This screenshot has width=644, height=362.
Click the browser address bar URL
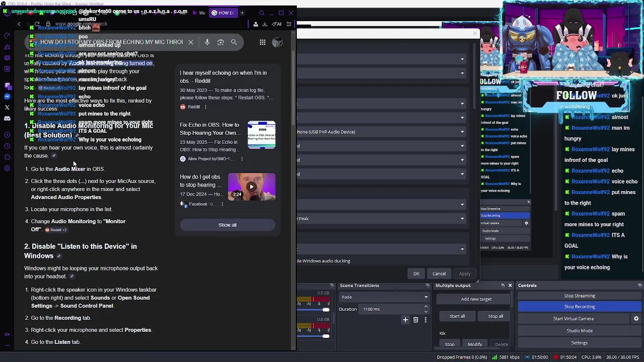[x=81, y=24]
